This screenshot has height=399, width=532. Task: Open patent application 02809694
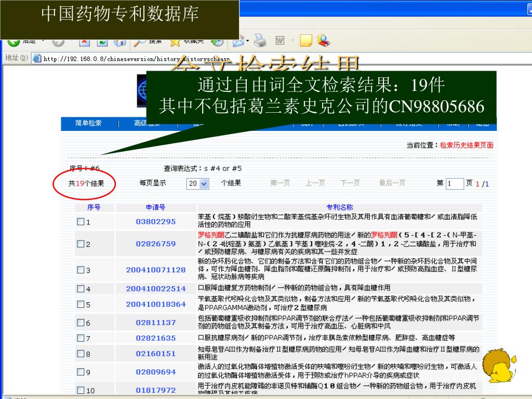click(156, 372)
